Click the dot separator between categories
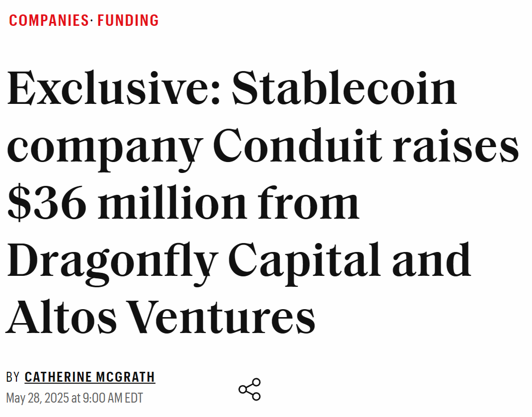 click(93, 20)
